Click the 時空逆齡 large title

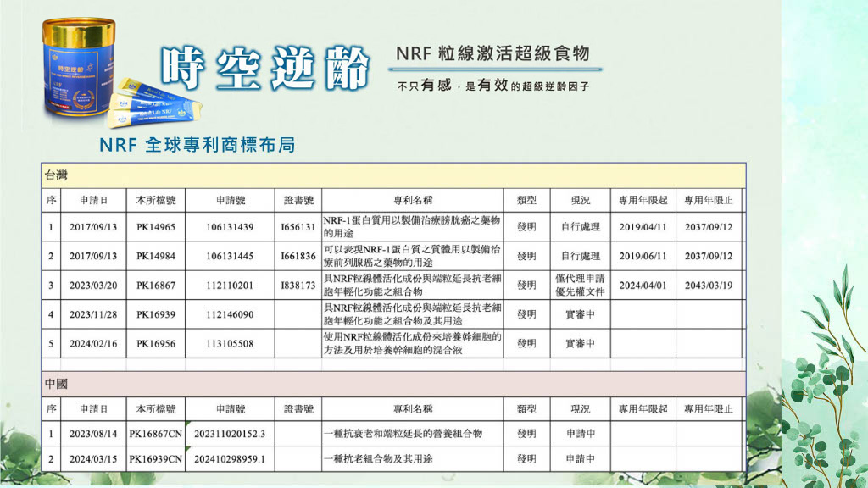[x=265, y=69]
